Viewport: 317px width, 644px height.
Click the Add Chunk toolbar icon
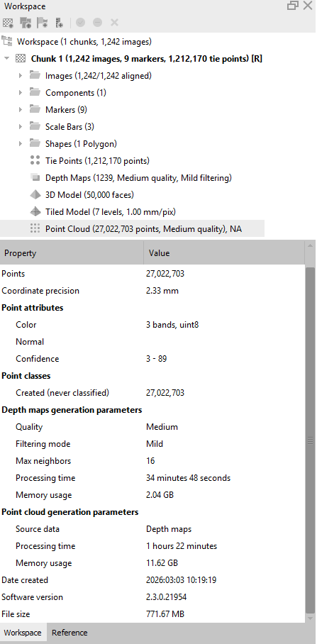point(7,23)
